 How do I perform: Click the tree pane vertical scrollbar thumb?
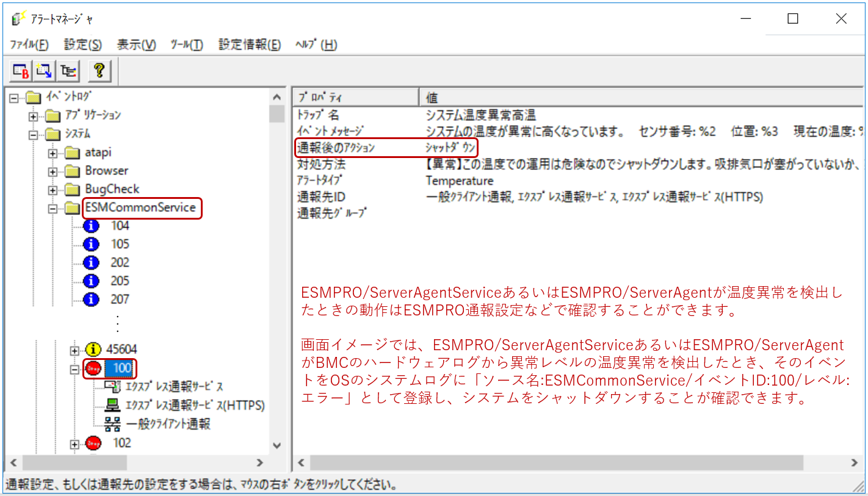tap(277, 114)
